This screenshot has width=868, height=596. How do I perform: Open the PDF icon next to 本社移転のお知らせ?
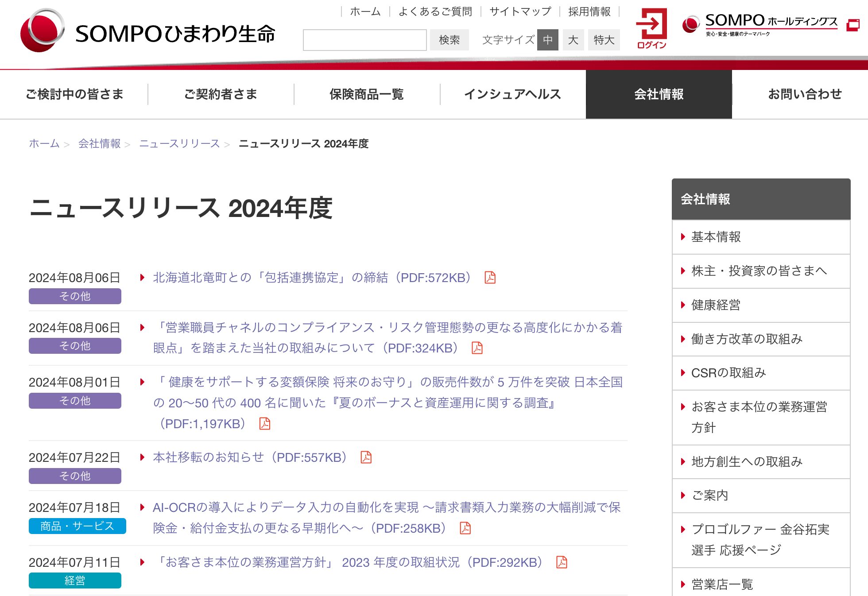tap(366, 457)
